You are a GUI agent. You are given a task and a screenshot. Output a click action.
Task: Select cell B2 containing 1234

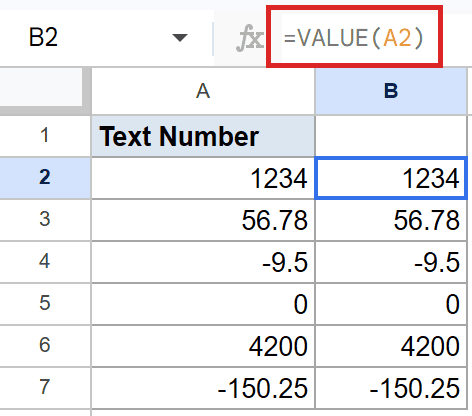391,178
